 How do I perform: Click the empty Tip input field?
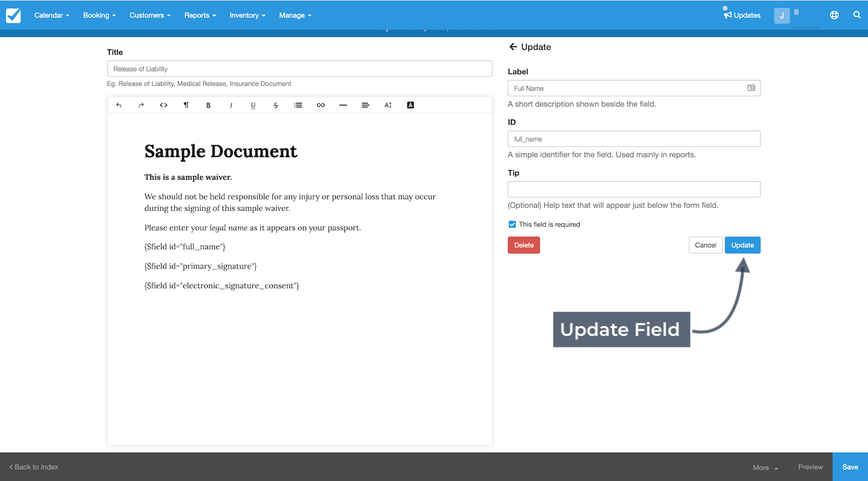point(634,189)
